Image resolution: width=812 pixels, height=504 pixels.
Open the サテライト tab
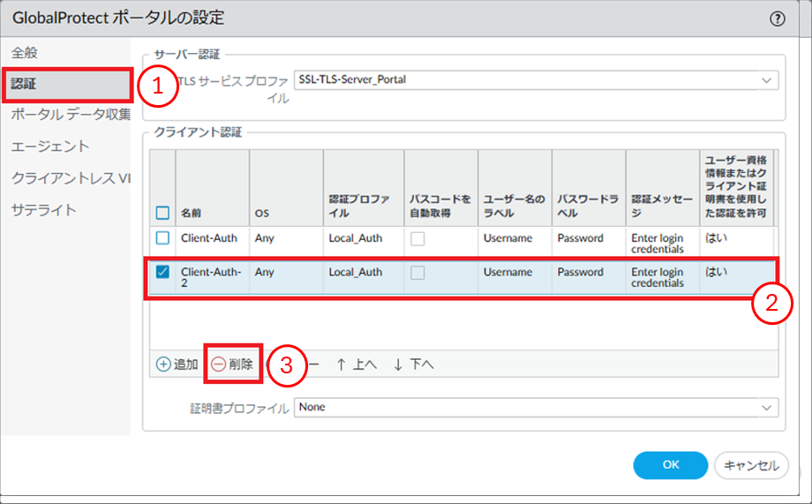tap(44, 210)
